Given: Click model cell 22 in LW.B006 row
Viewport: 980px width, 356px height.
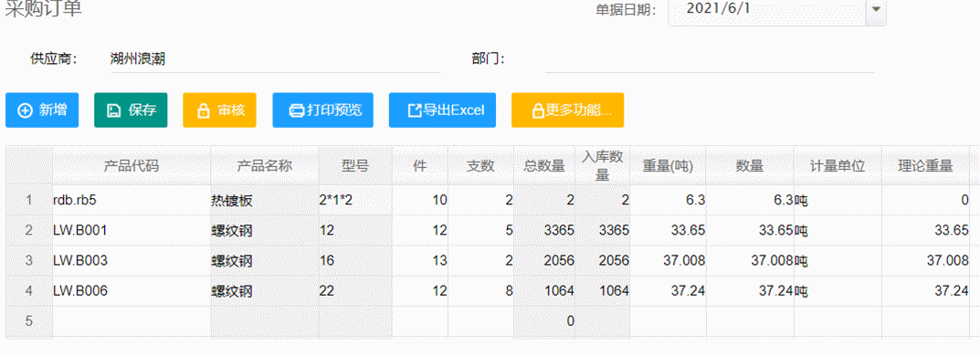Looking at the screenshot, I should [x=355, y=290].
